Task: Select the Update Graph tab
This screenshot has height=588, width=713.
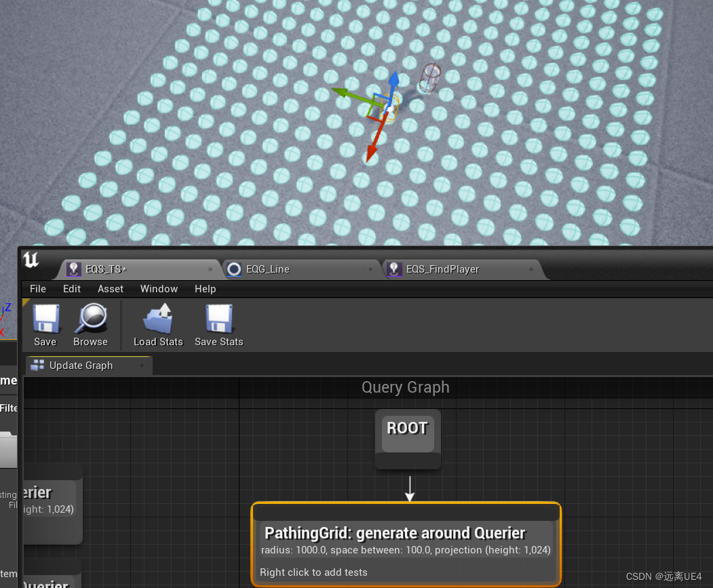Action: 81,366
